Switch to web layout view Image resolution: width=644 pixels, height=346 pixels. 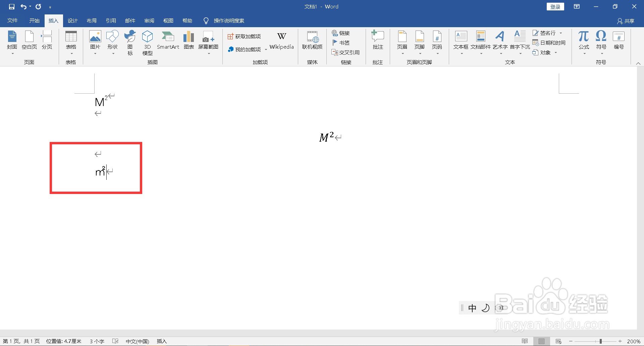coord(558,341)
